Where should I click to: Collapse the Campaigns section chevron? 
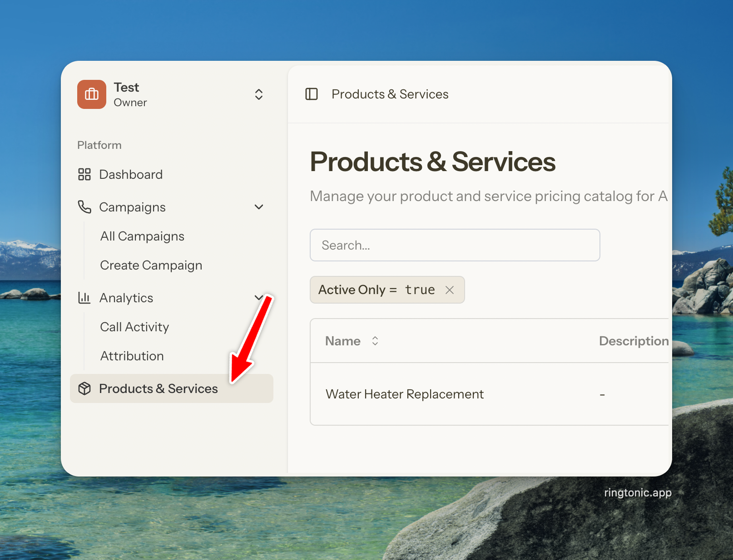tap(259, 207)
